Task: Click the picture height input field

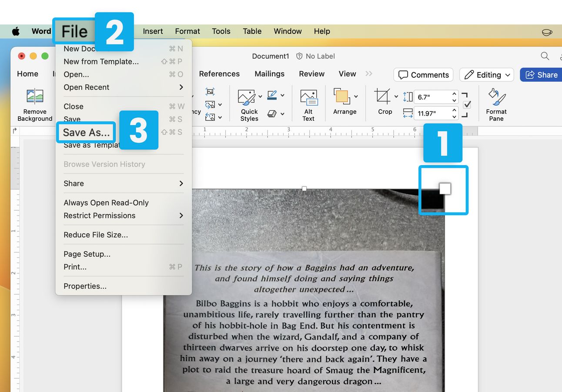Action: 433,97
